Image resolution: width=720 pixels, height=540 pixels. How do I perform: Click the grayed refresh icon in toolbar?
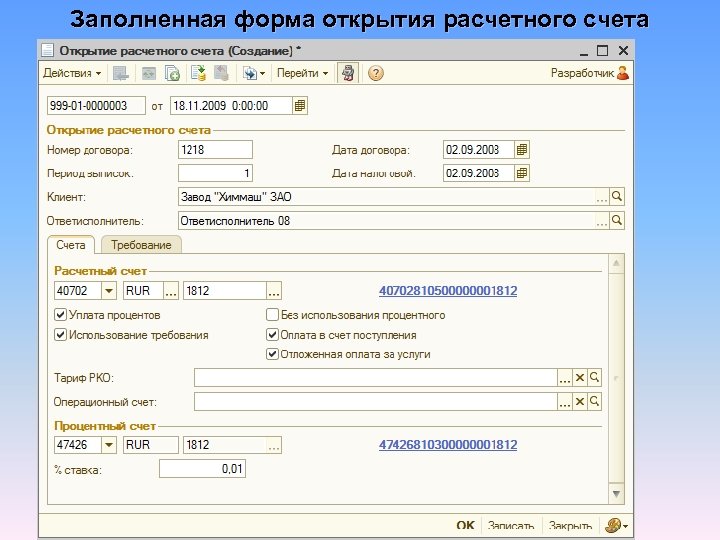coord(148,73)
